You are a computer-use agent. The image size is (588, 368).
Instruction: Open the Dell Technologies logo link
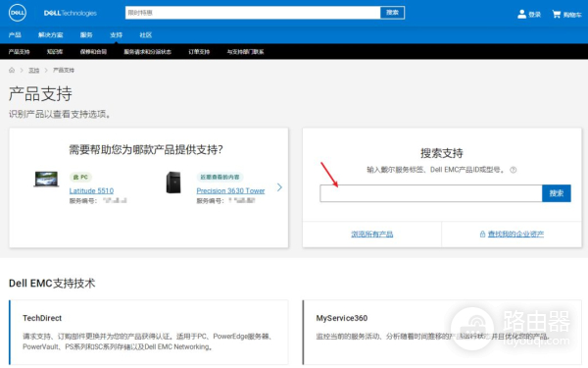tap(71, 13)
